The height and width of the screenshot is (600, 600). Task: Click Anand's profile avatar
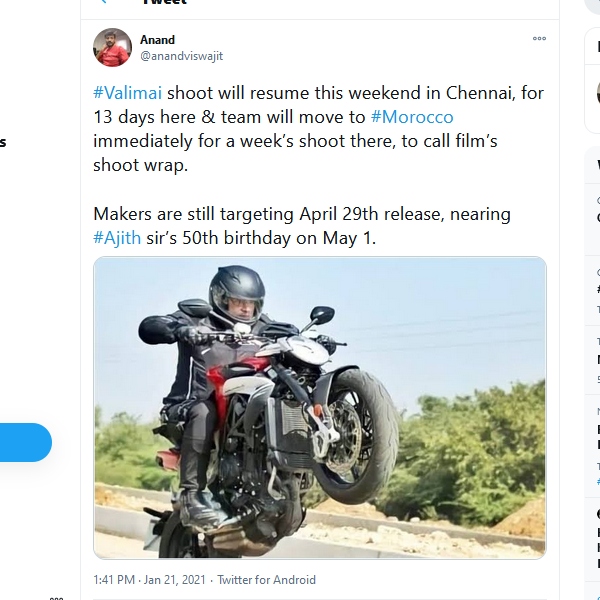[112, 47]
